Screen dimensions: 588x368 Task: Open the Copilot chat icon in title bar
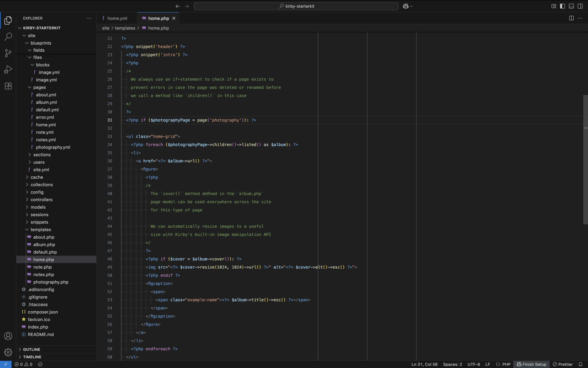[x=405, y=6]
